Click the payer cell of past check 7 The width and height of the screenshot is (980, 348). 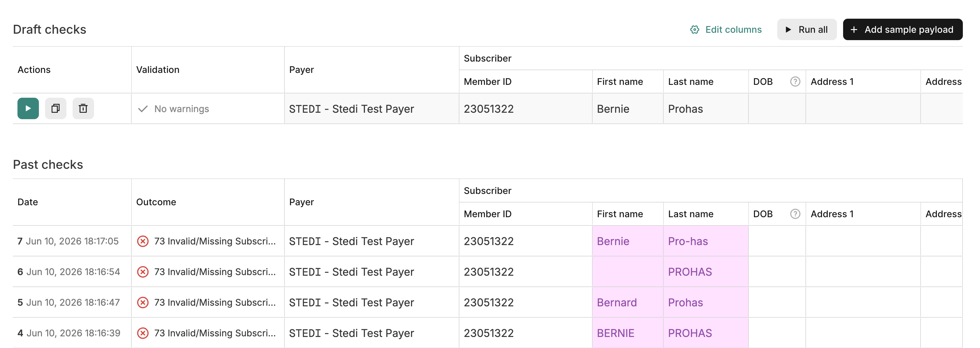(372, 241)
